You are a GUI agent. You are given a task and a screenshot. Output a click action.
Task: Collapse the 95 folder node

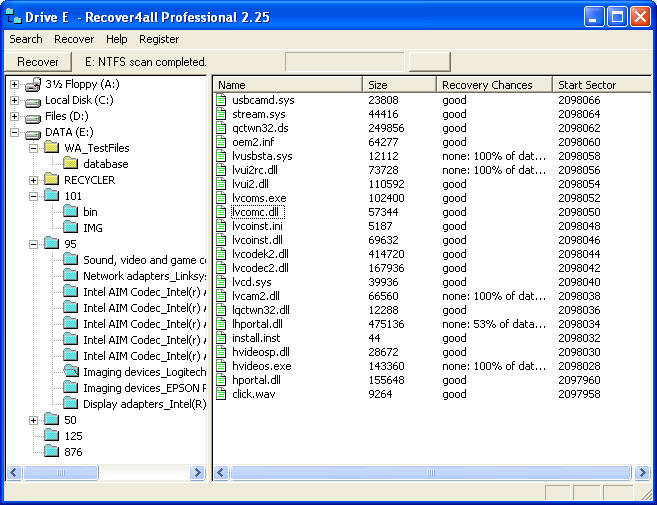[34, 244]
